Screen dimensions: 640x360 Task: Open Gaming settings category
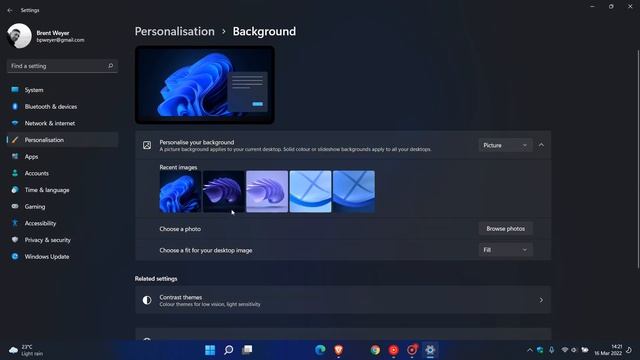pyautogui.click(x=62, y=207)
